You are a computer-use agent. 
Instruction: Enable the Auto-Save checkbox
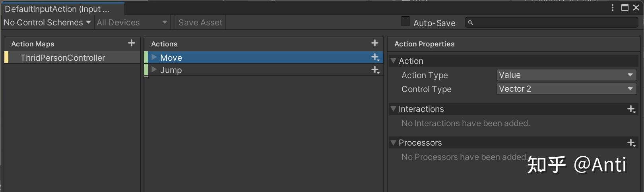pos(405,22)
